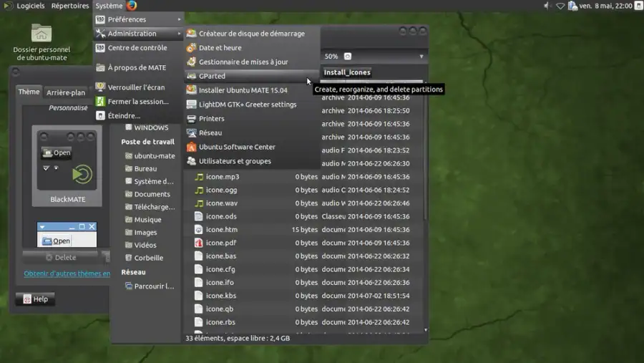The height and width of the screenshot is (363, 644).
Task: Toggle the checkbox in BlackMATE theme preview
Action: [x=46, y=168]
